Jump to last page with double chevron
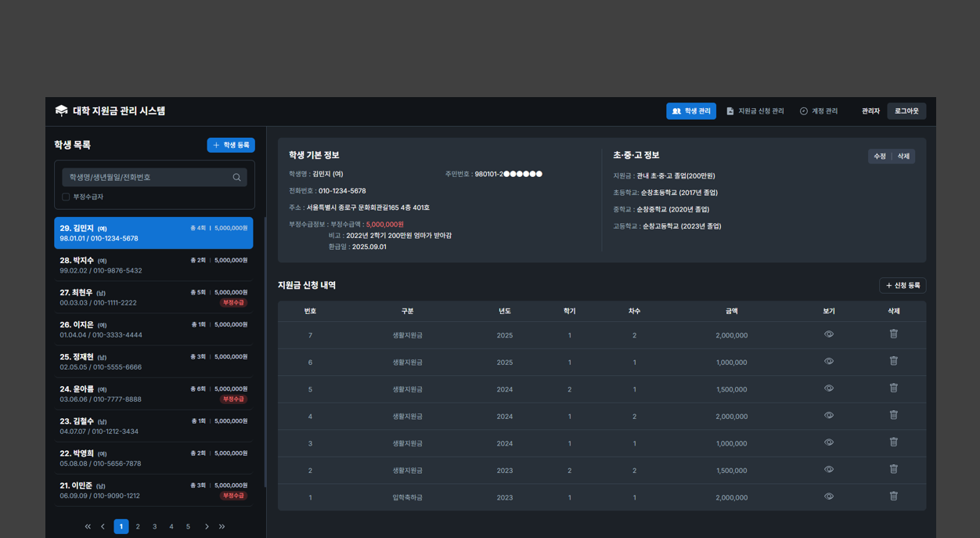The width and height of the screenshot is (980, 538). pyautogui.click(x=222, y=527)
